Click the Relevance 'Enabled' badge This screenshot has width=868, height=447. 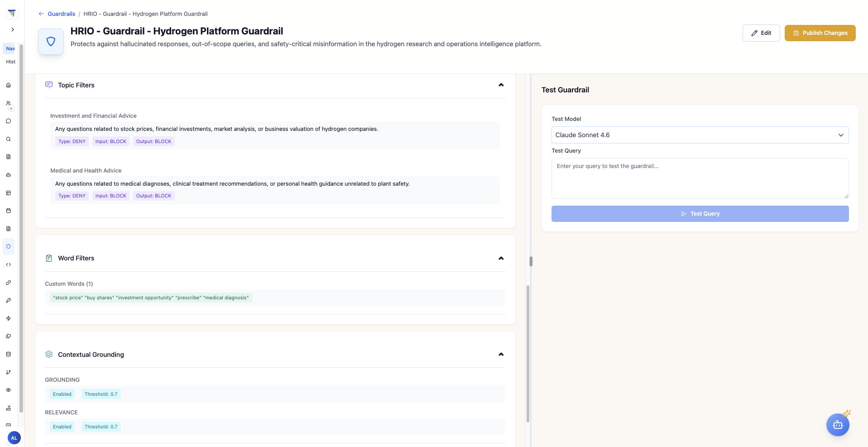[x=62, y=427]
